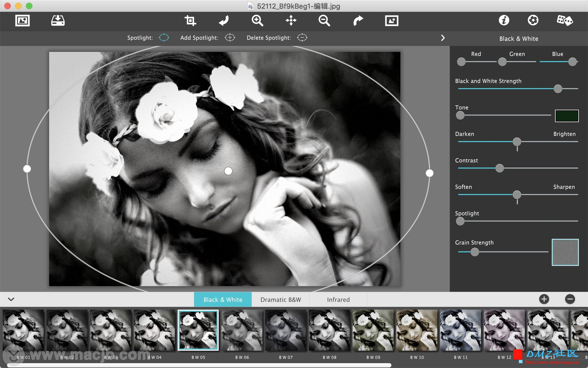Open the grain texture swatch
Viewport: 588px width, 368px height.
coord(565,252)
